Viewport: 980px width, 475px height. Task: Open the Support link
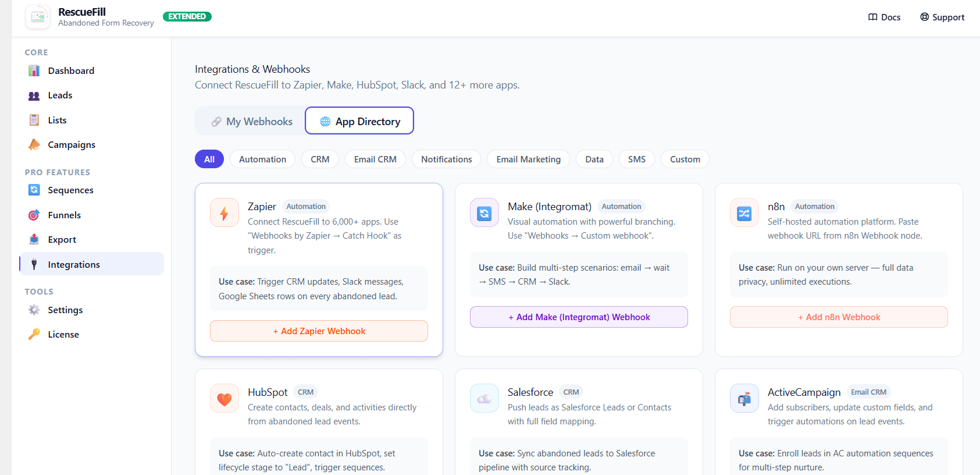[x=942, y=17]
